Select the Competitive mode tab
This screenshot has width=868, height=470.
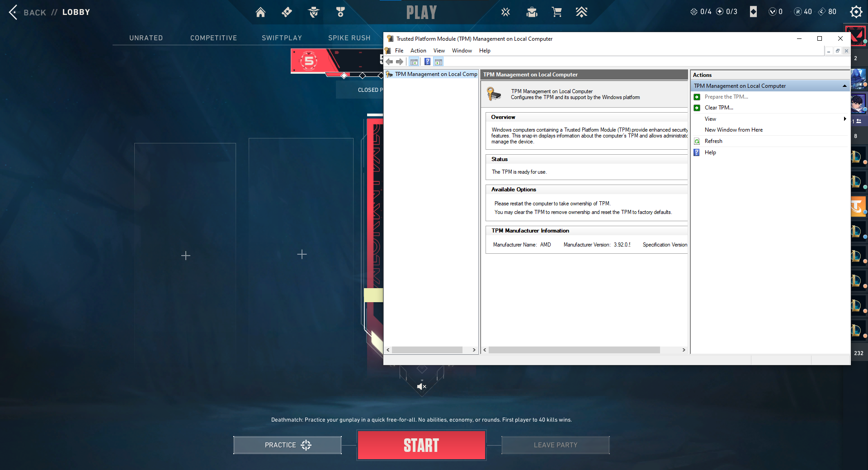[213, 38]
